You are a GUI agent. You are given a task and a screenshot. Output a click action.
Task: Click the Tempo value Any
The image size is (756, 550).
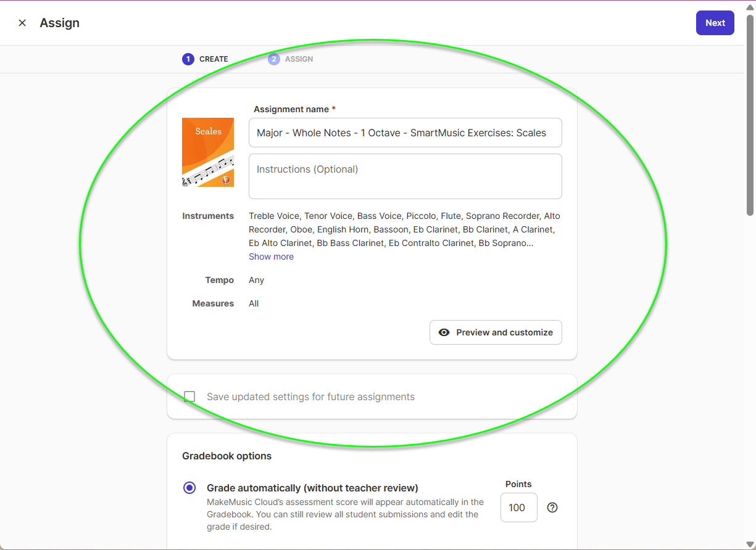point(256,280)
